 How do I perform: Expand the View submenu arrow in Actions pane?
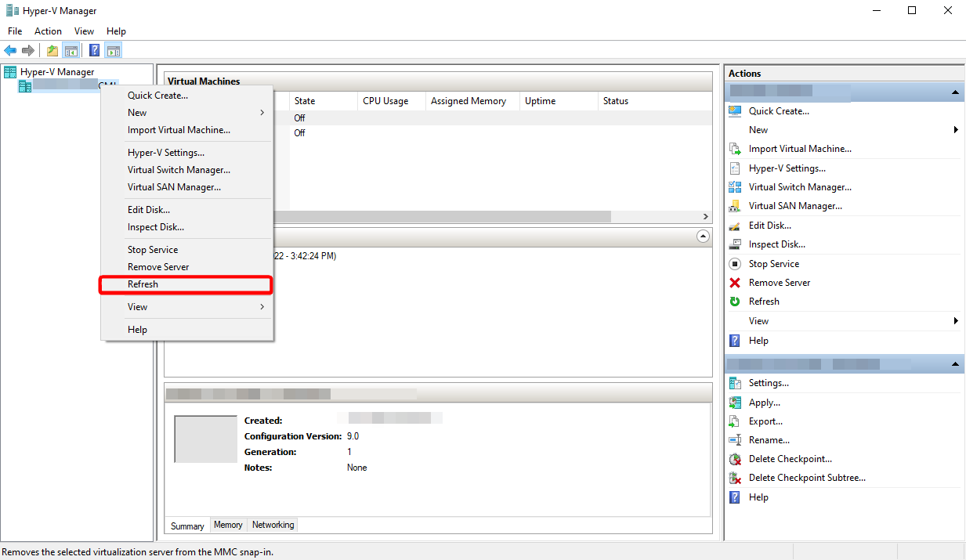pos(956,321)
